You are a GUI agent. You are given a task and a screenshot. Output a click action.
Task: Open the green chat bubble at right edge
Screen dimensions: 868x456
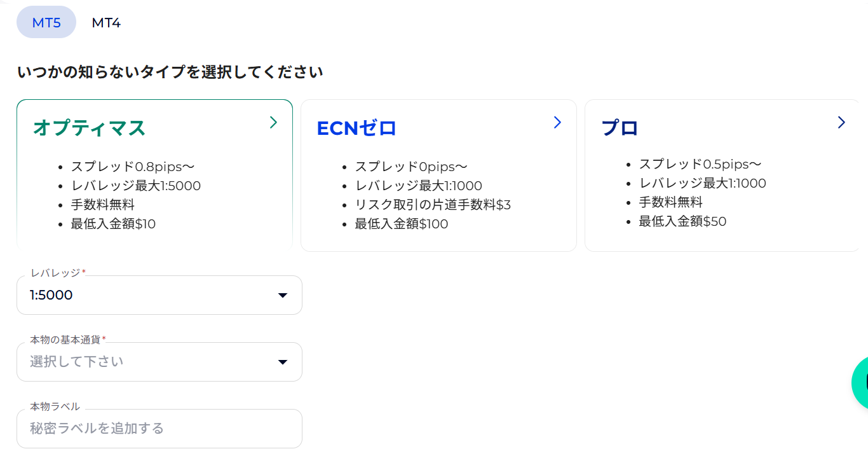[x=861, y=382]
